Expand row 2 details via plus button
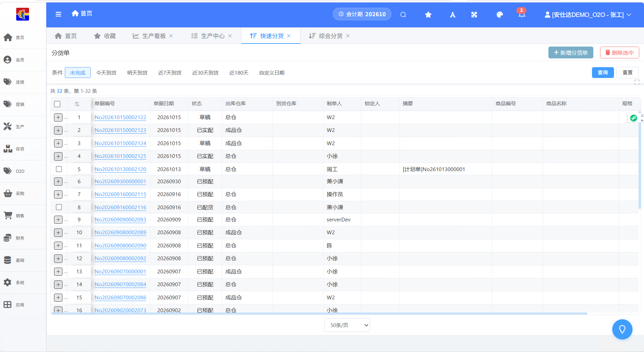 [x=58, y=130]
